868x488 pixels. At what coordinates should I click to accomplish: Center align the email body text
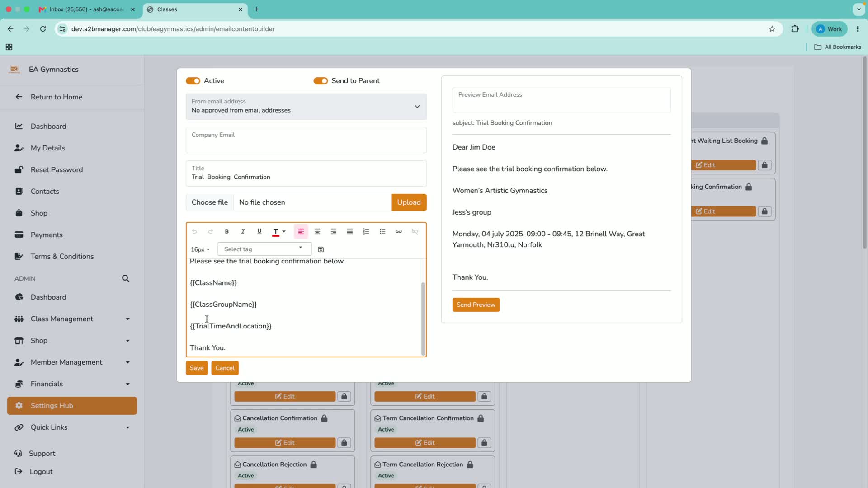click(x=317, y=231)
